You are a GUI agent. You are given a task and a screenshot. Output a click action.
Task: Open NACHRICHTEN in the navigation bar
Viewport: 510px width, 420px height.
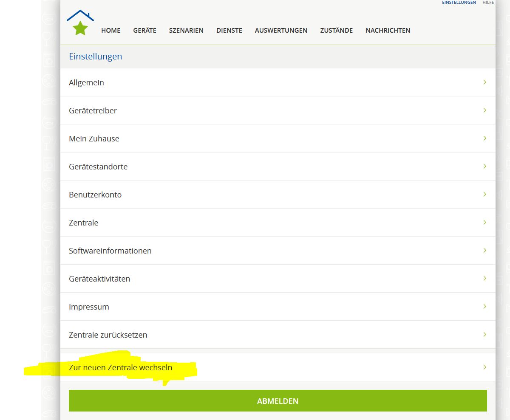click(388, 31)
